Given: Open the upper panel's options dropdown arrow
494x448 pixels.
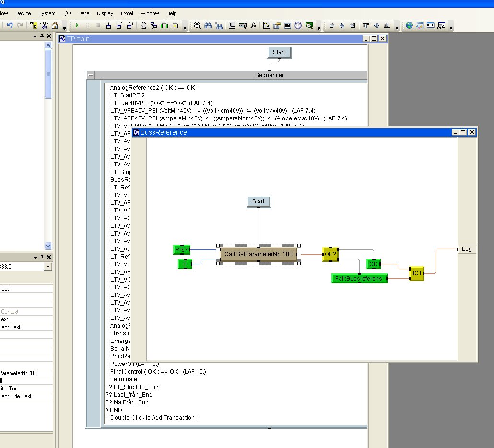Looking at the screenshot, I should tap(35, 36).
